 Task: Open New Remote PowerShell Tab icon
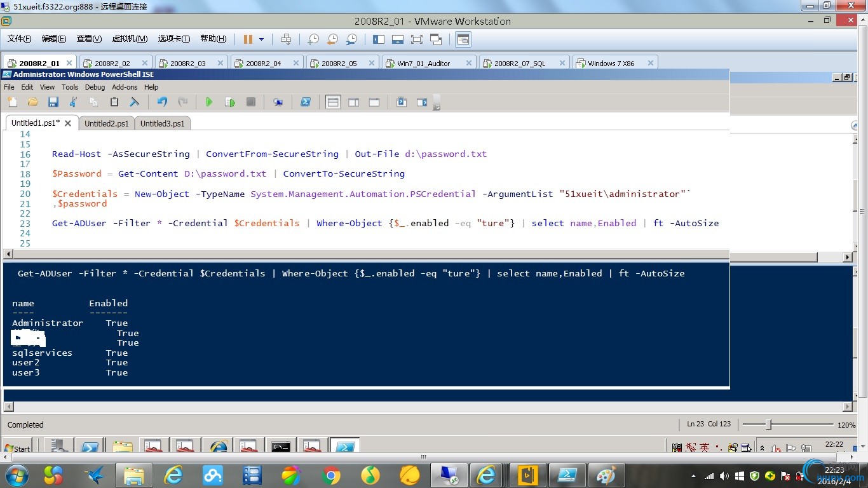click(x=278, y=102)
